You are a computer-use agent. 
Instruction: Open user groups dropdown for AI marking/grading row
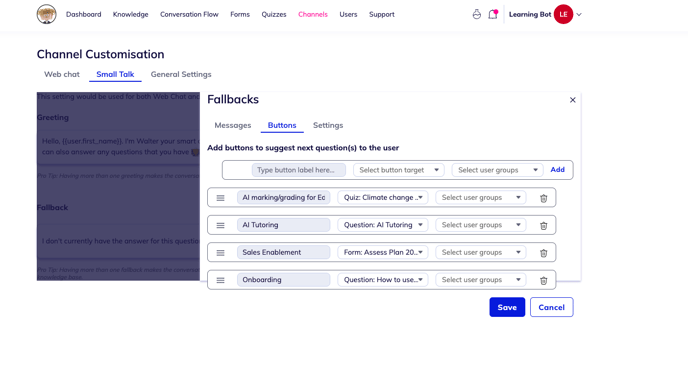click(481, 197)
